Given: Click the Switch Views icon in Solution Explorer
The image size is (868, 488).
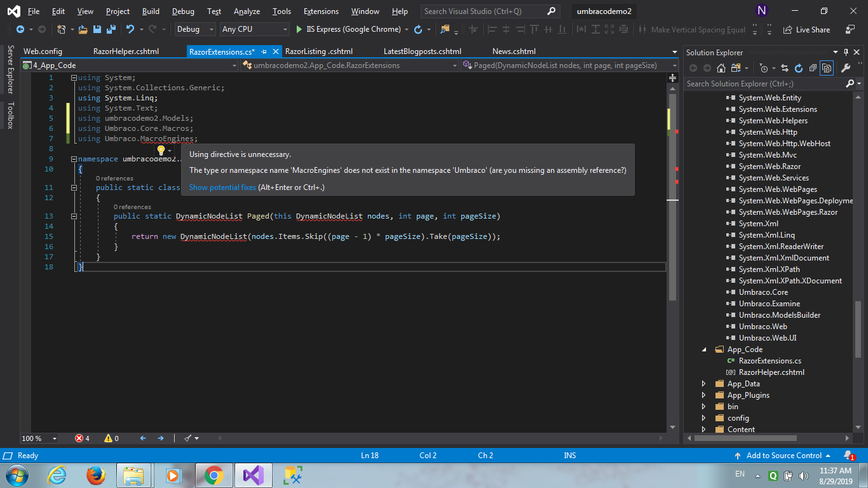Looking at the screenshot, I should pos(736,68).
